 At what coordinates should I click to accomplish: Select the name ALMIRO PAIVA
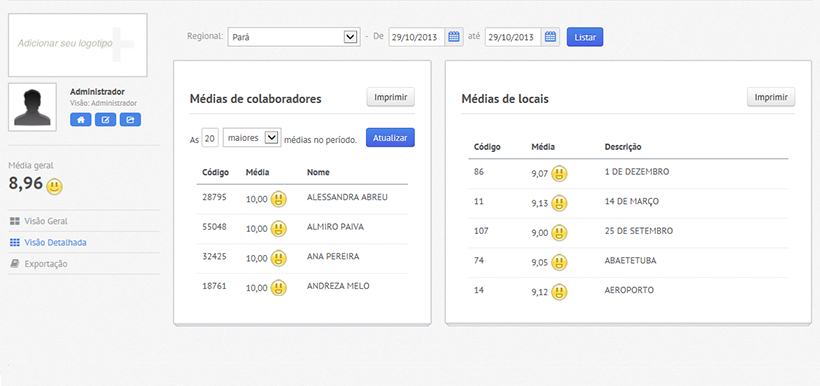click(335, 227)
